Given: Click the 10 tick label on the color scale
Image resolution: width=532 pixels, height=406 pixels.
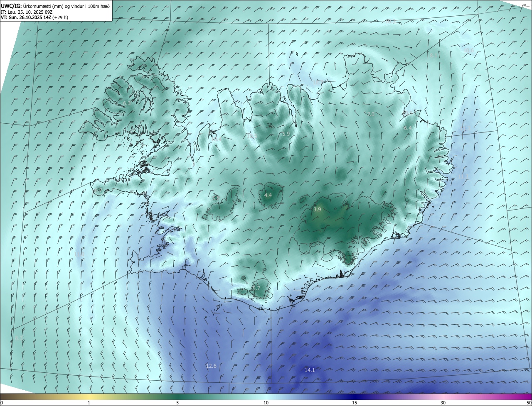Looking at the screenshot, I should coord(266,403).
